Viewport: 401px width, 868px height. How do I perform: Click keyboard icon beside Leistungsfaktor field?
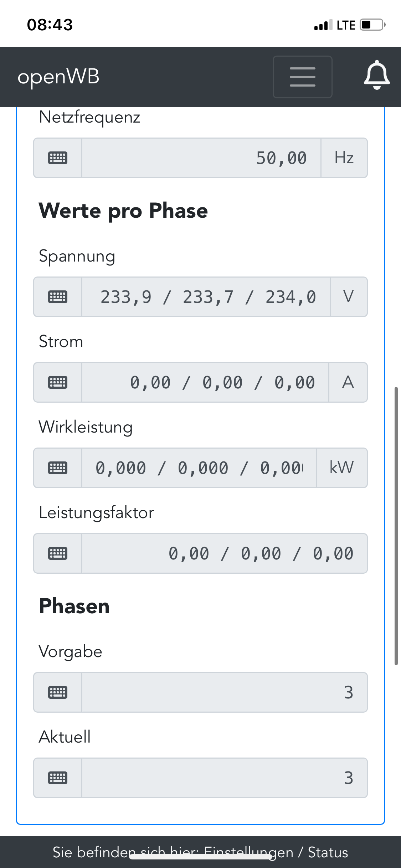click(58, 553)
